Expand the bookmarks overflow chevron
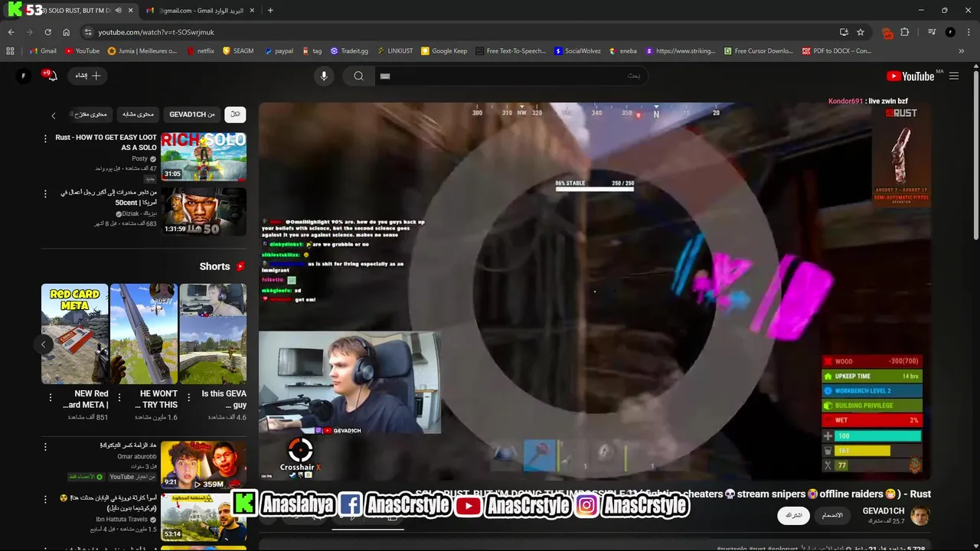Image resolution: width=980 pixels, height=551 pixels. tap(962, 51)
